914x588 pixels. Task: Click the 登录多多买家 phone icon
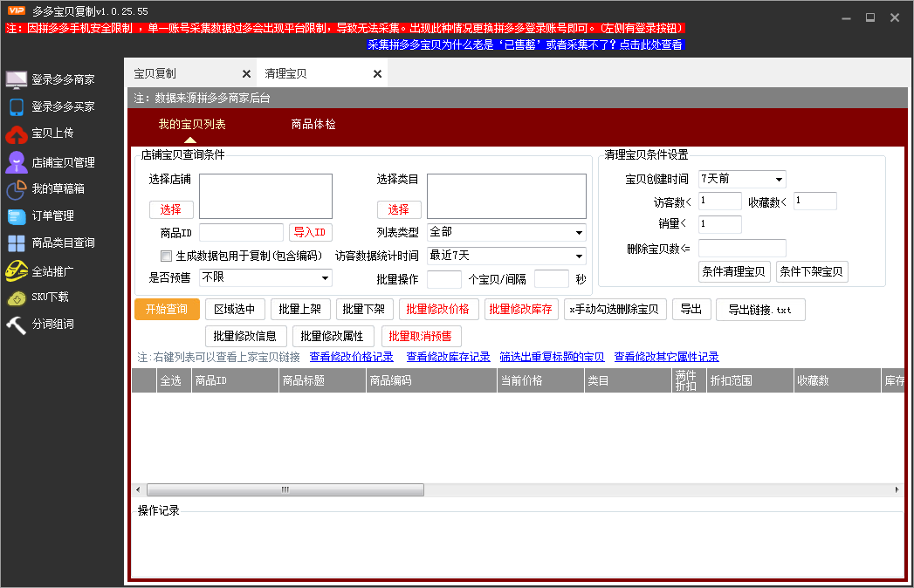17,106
